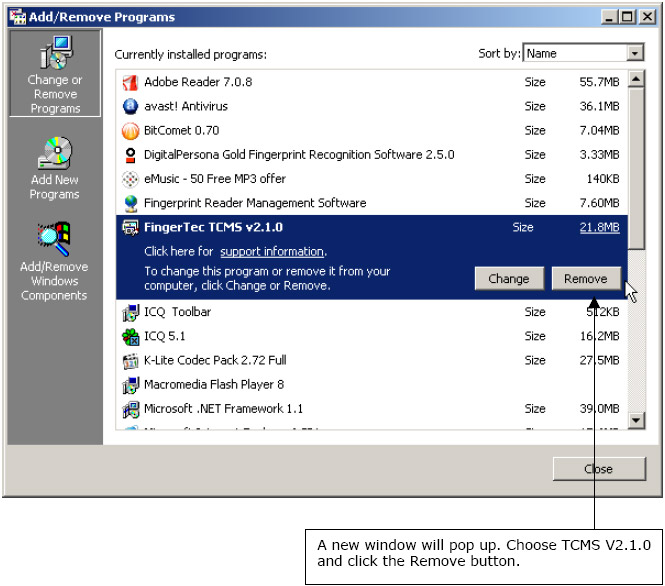Select the Adobe Reader 7.0.8 entry
The width and height of the screenshot is (665, 586).
pos(372,82)
